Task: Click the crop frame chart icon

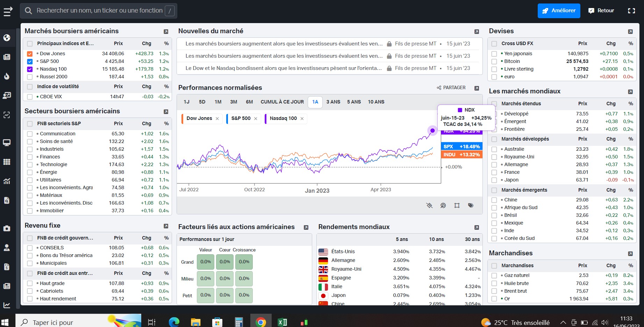Action: [457, 205]
